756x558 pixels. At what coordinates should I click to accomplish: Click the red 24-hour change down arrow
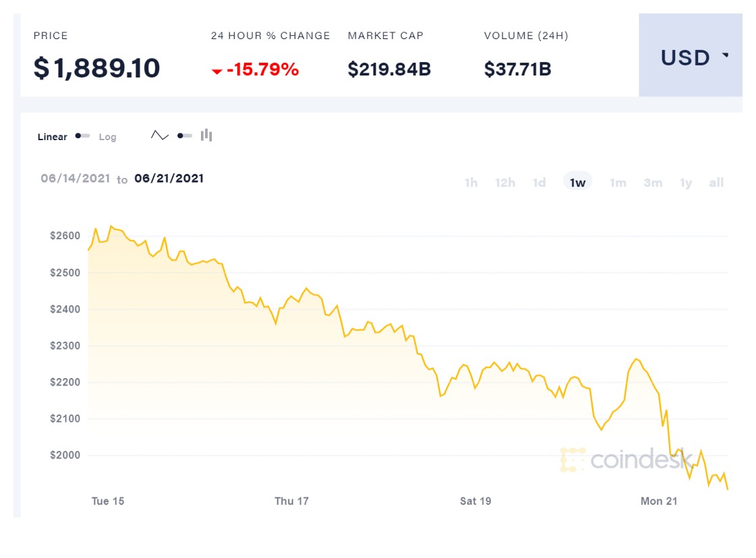[216, 71]
